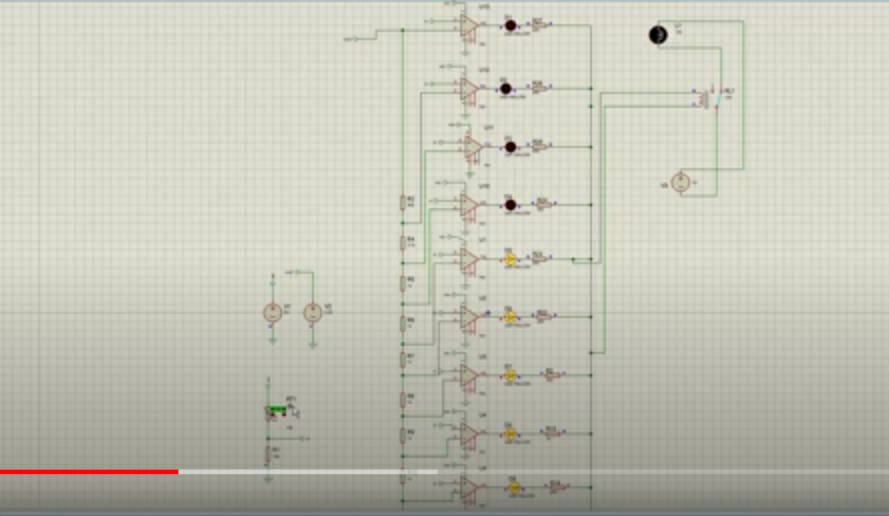Select the V3 battery source near the relay
Screen dimensions: 889x516
pos(680,183)
